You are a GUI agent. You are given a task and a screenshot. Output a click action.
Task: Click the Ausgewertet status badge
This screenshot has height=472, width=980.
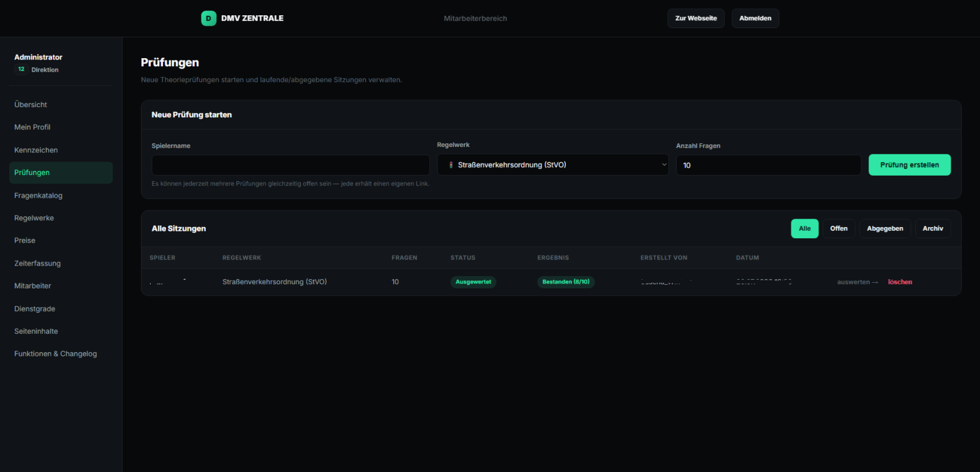click(473, 282)
